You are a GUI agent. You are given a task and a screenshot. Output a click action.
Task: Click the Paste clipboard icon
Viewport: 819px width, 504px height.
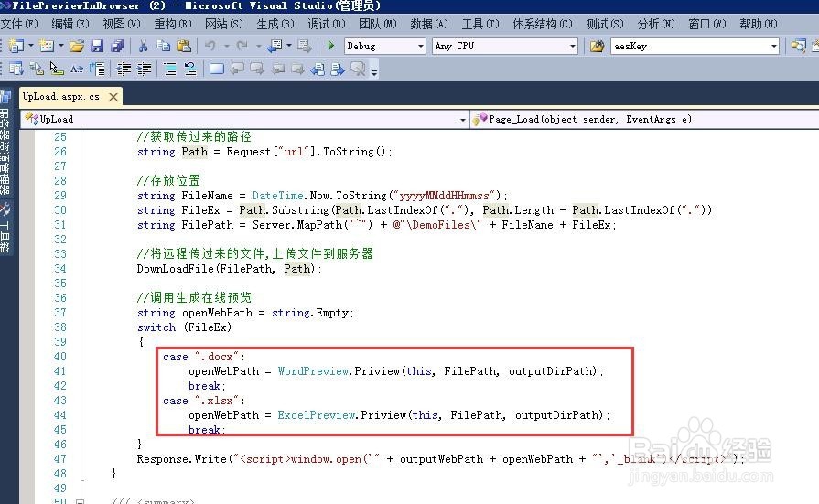tap(183, 46)
